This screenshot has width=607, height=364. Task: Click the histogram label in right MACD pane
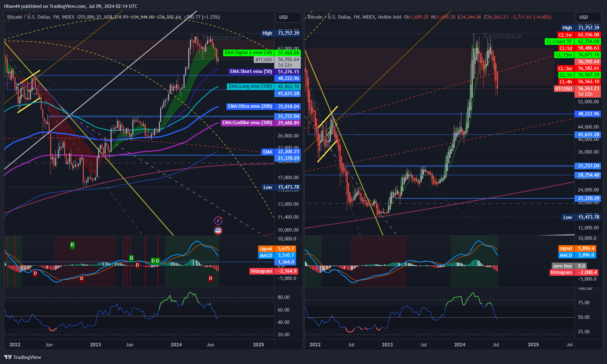click(561, 272)
